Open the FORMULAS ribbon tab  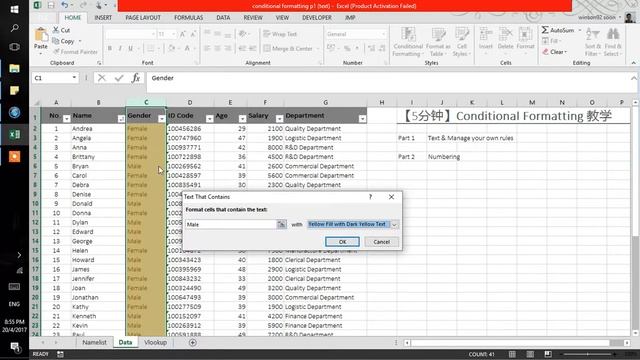(x=188, y=18)
